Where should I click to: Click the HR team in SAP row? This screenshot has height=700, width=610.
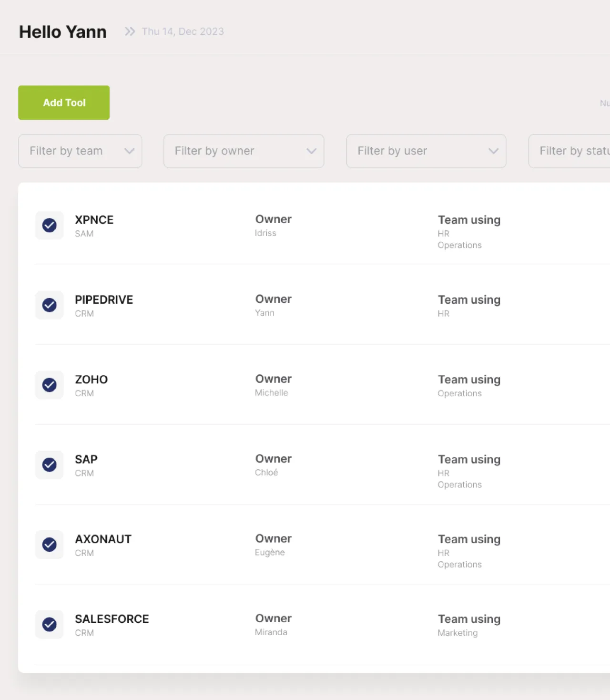click(x=444, y=473)
